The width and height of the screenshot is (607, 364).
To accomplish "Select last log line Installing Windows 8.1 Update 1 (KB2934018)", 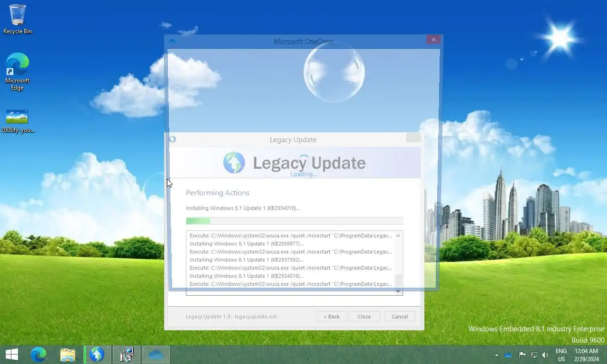I will [247, 276].
